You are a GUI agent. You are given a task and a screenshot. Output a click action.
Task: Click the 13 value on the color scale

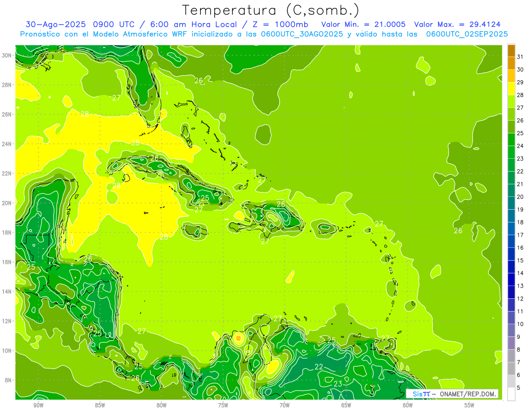pos(520,286)
